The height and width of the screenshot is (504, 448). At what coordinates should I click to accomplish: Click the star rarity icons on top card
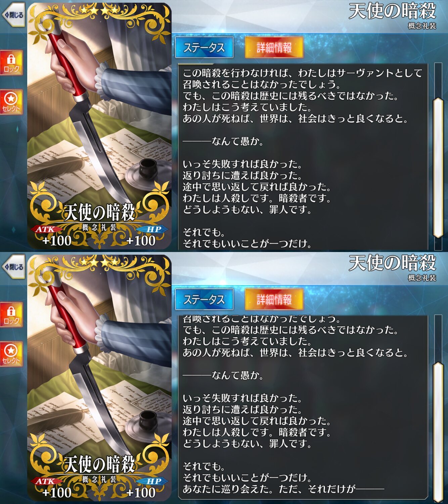(99, 11)
